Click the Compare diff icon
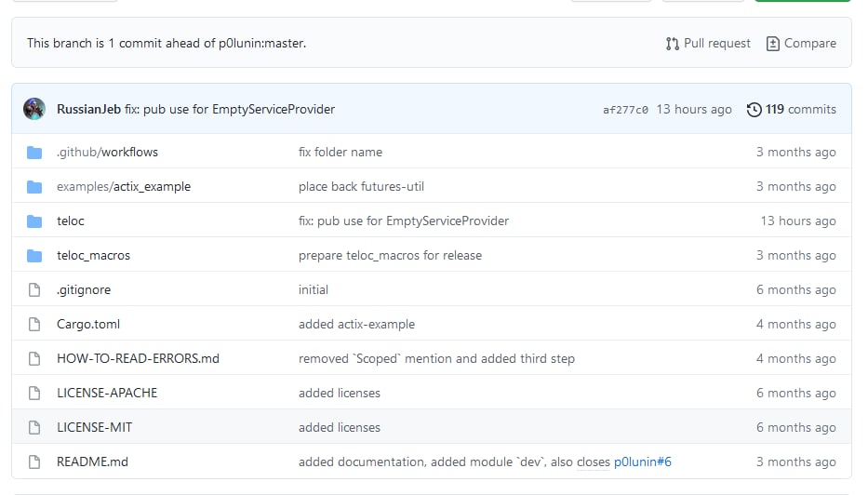This screenshot has width=868, height=495. (773, 44)
